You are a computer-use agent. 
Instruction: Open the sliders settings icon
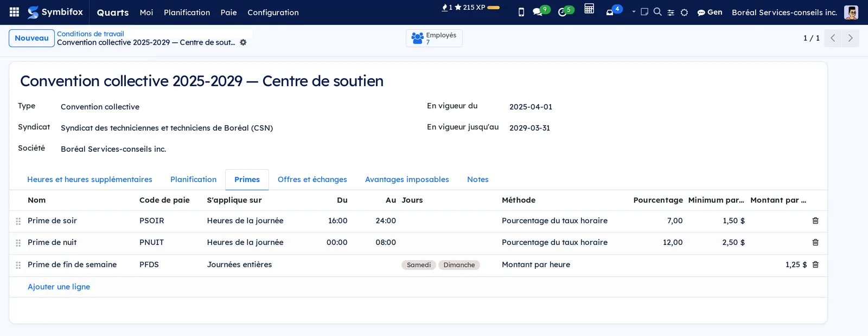pos(671,12)
